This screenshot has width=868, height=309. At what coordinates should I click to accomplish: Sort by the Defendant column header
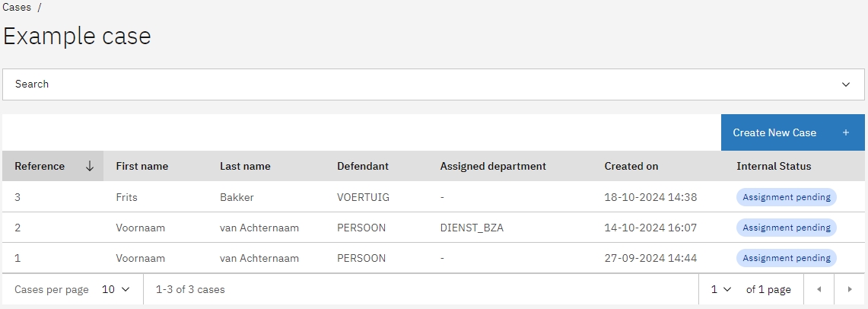point(363,166)
